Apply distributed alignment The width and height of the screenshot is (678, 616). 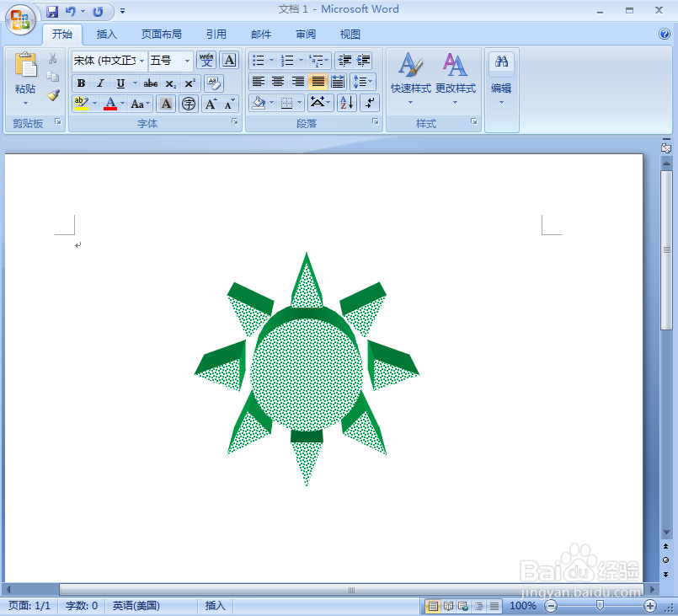coord(338,82)
